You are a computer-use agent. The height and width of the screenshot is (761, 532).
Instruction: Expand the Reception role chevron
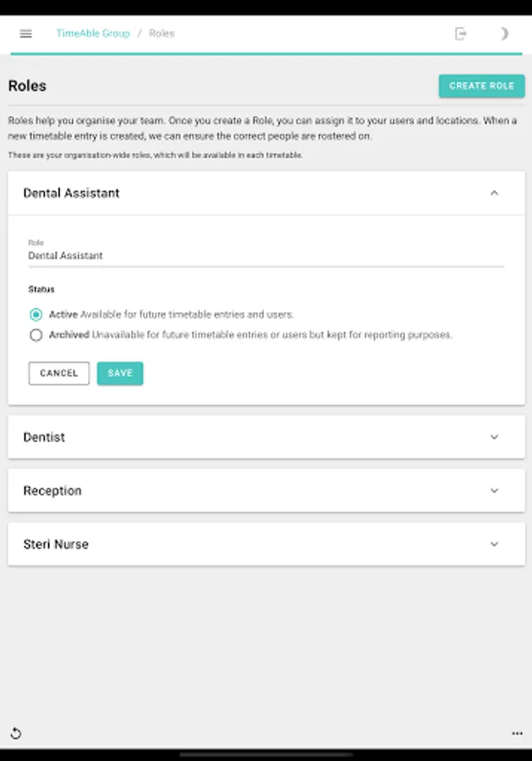tap(495, 490)
